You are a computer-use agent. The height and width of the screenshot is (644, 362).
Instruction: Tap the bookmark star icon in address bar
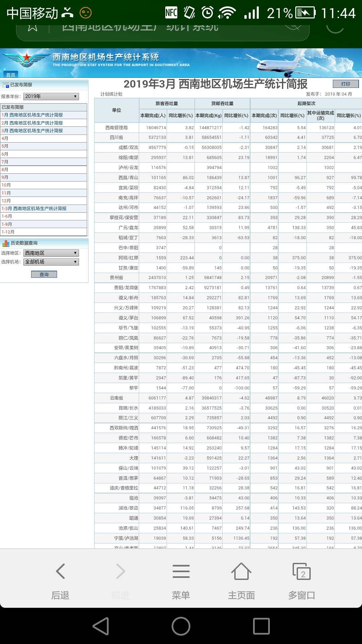[33, 28]
